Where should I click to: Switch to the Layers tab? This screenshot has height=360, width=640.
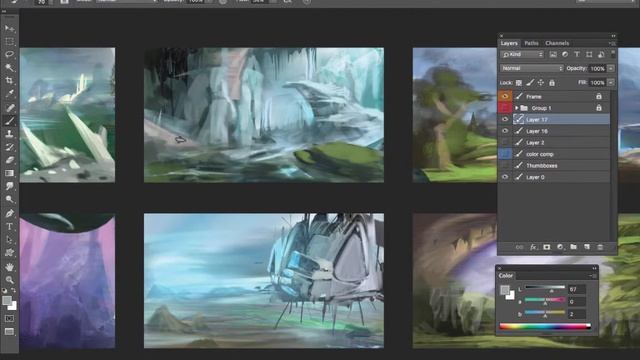[509, 43]
